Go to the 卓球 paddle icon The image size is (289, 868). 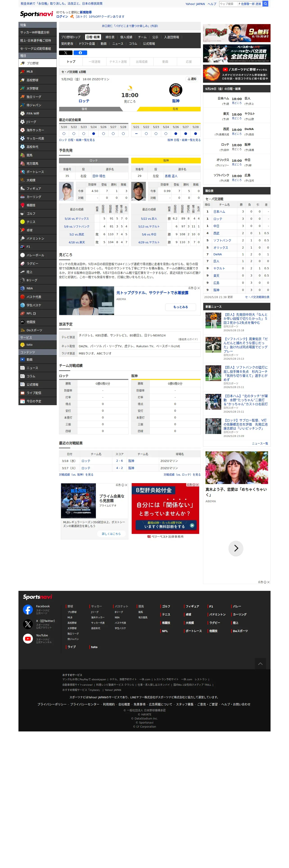point(23,230)
